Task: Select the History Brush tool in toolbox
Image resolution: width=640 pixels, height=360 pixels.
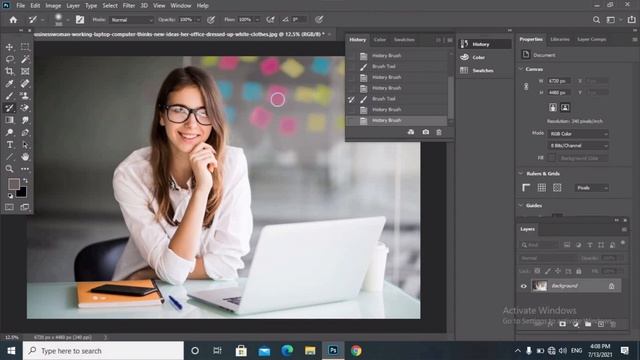Action: pos(9,108)
